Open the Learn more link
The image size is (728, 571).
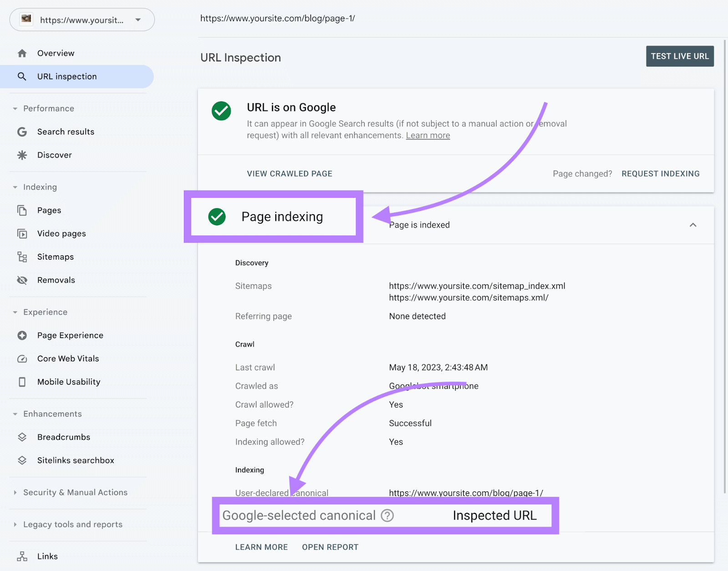428,135
